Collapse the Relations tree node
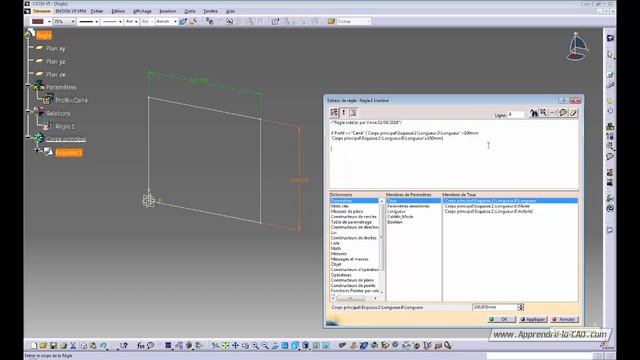This screenshot has width=640, height=360. (28, 111)
